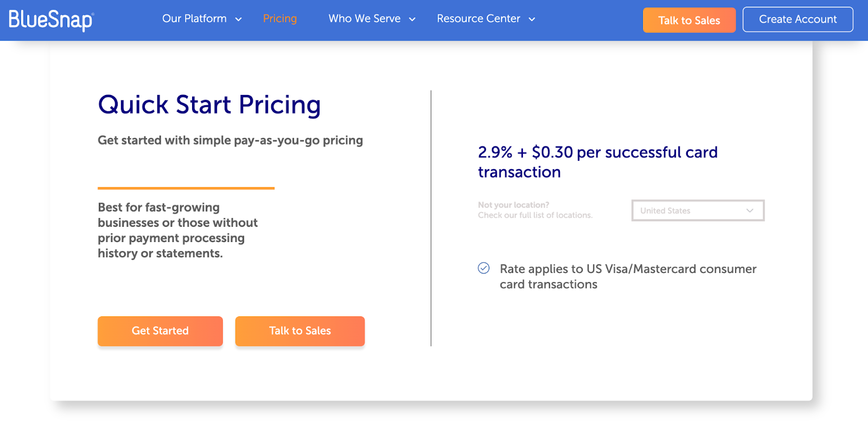868x421 pixels.
Task: Expand the Our Platform chevron
Action: point(238,20)
